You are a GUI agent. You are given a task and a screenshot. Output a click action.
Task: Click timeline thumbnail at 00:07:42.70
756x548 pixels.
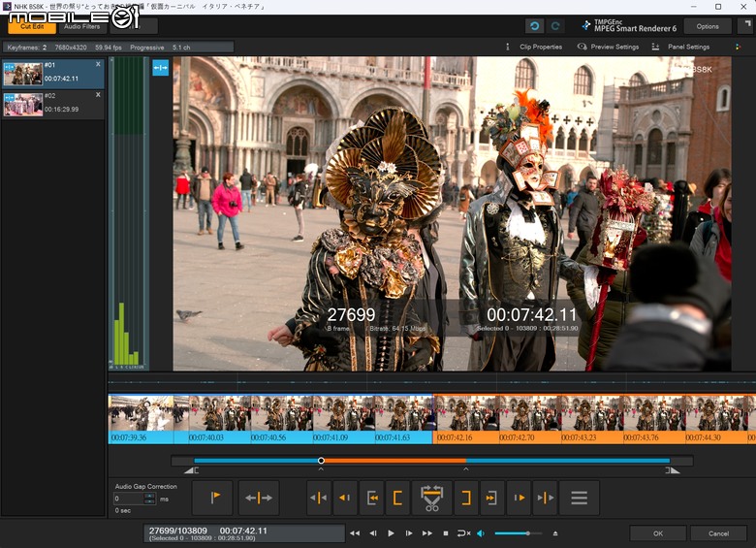(529, 413)
